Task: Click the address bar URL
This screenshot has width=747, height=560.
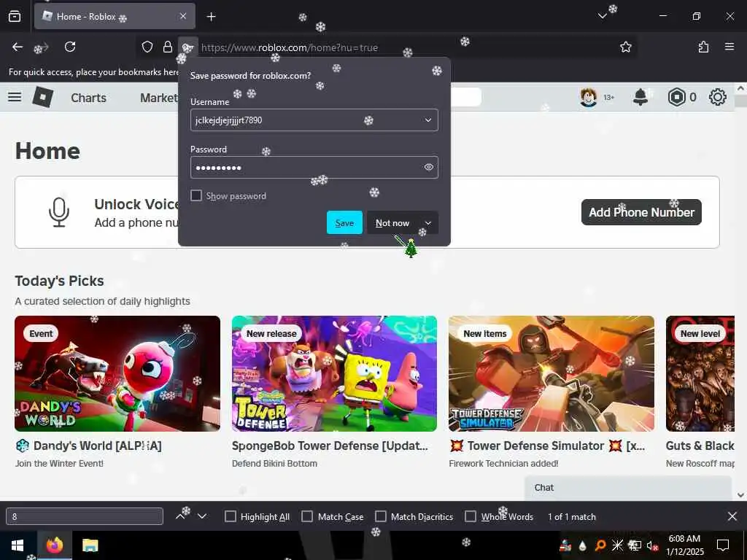Action: [x=289, y=47]
